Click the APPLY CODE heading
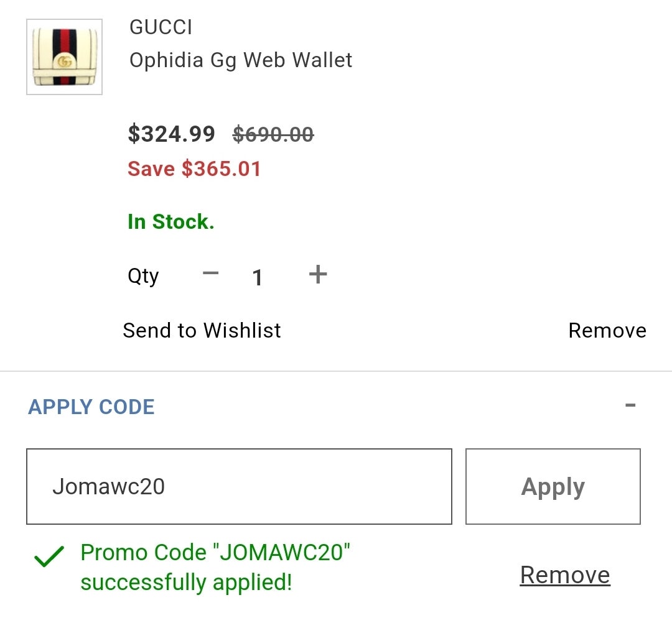The width and height of the screenshot is (672, 623). click(91, 407)
